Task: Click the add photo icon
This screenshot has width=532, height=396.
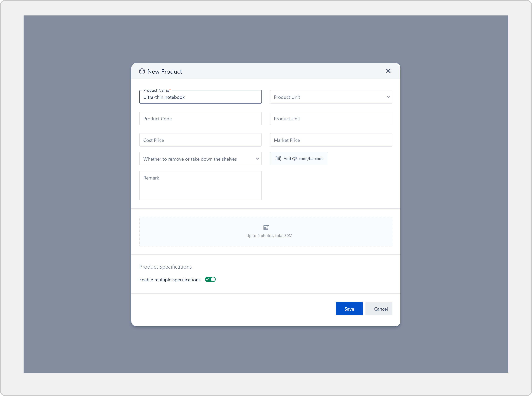Action: point(266,227)
